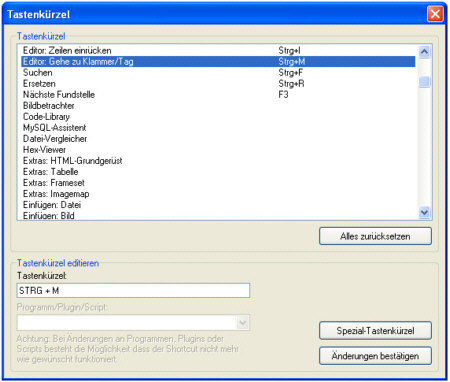Click the 'Strg+R' shortcut value
Image resolution: width=450 pixels, height=382 pixels.
coord(291,84)
